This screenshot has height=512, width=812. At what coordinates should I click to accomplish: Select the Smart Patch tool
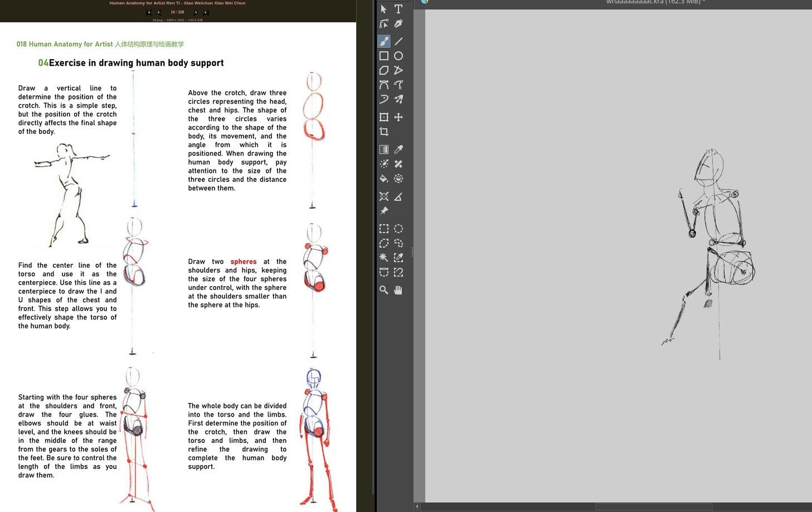coord(398,164)
